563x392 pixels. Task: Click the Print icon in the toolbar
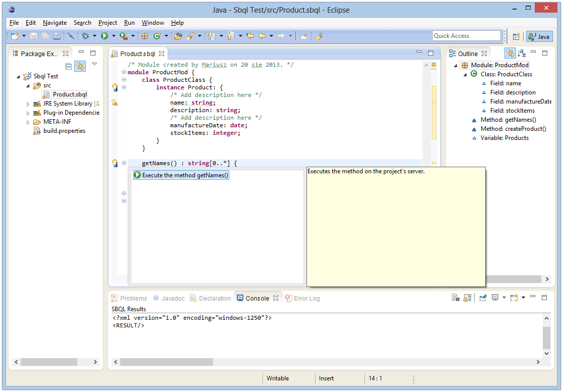point(57,36)
